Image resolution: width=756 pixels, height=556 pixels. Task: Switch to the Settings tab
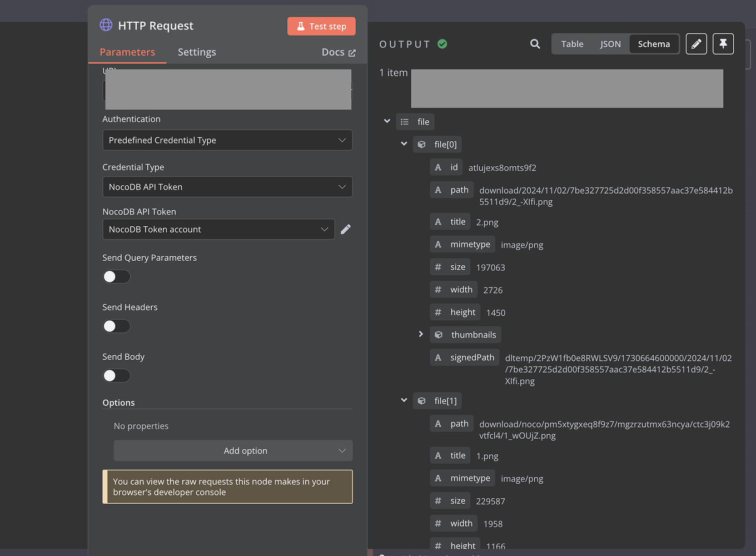pyautogui.click(x=197, y=52)
